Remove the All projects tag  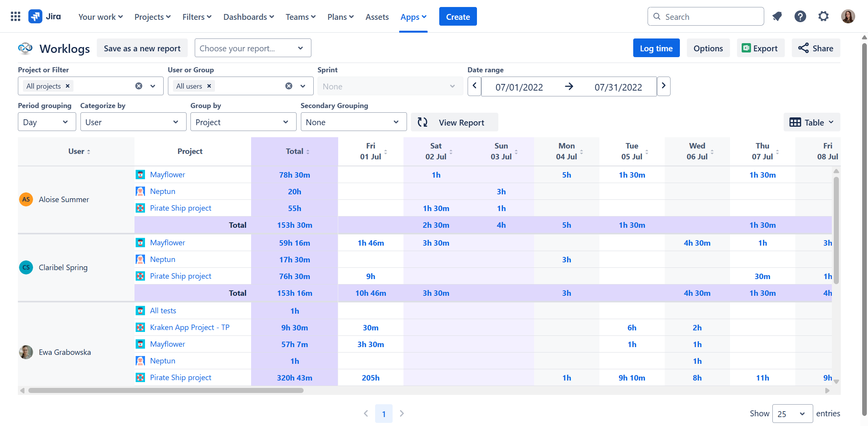(x=68, y=86)
